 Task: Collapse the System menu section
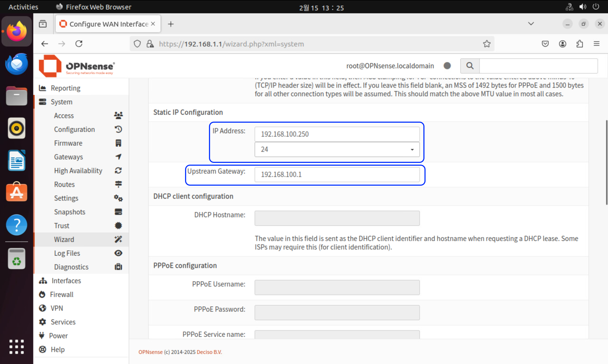click(x=61, y=102)
